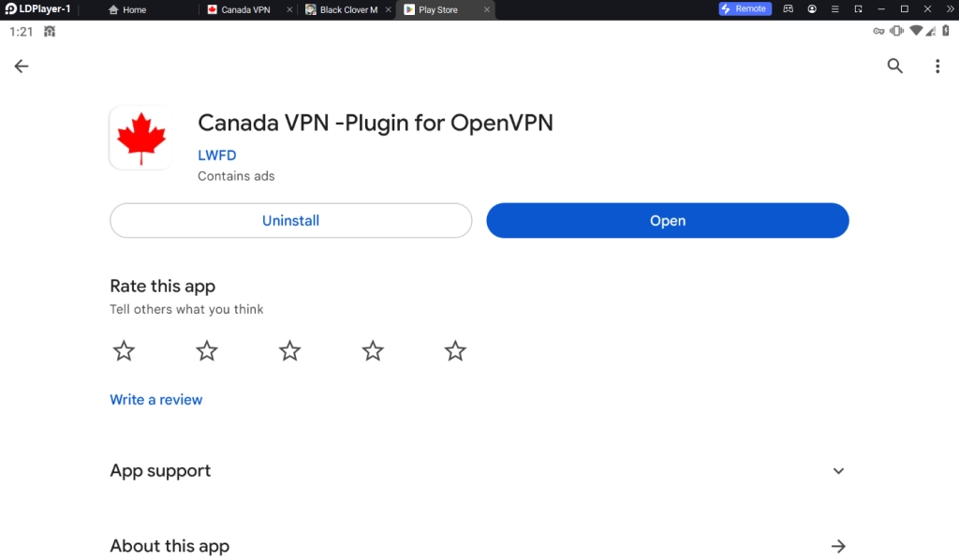The image size is (959, 560).
Task: Open LDPlayer user account icon
Action: pos(812,9)
